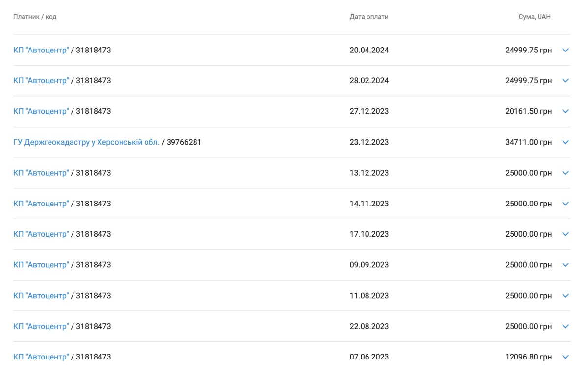The width and height of the screenshot is (588, 385).
Task: Open КП "Автоцентр" link dated 28.02.2024
Action: pos(41,81)
